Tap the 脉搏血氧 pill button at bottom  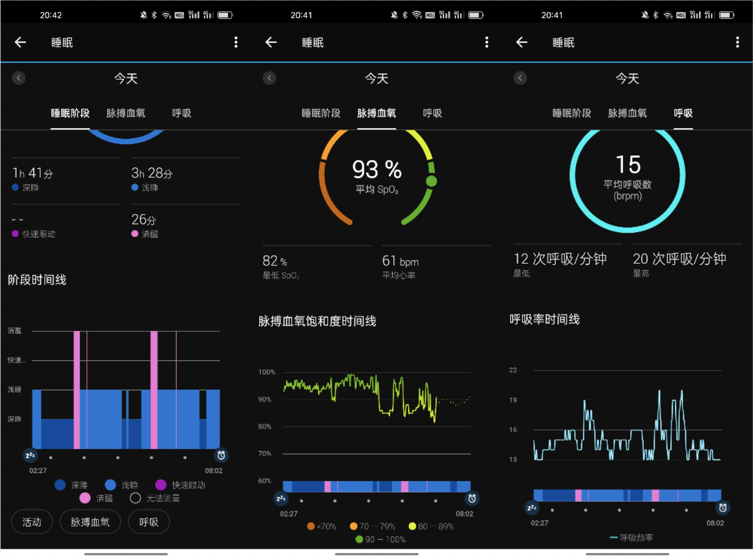[x=90, y=522]
